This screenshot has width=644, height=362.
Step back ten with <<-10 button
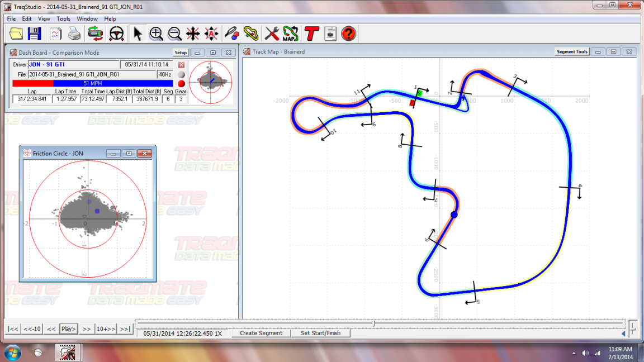pos(32,328)
